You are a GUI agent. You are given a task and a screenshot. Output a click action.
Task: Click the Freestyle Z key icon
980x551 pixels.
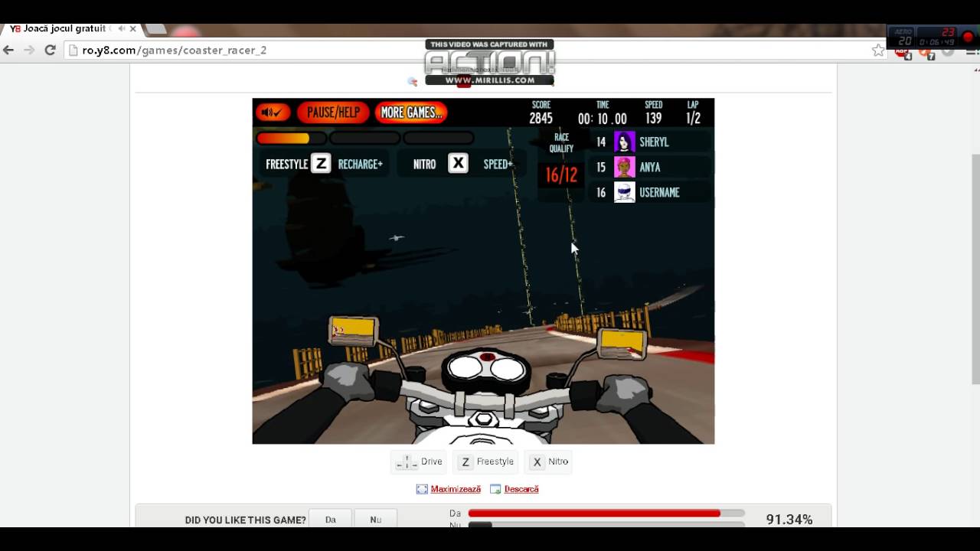321,164
